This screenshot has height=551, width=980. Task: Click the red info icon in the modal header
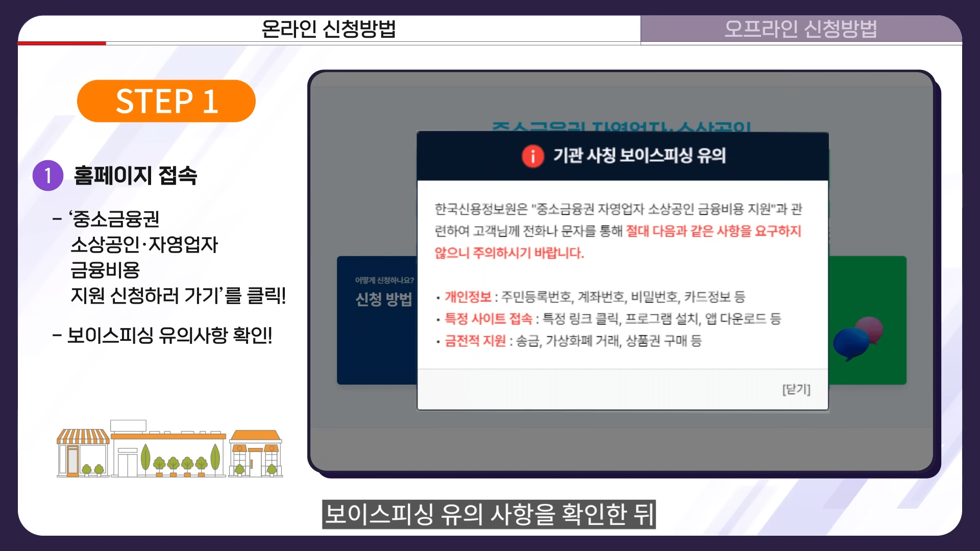pos(532,156)
